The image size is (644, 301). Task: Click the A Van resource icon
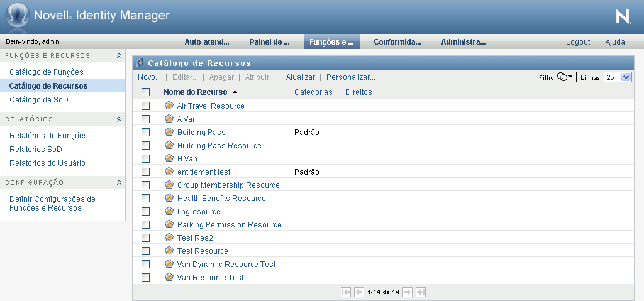coord(169,119)
